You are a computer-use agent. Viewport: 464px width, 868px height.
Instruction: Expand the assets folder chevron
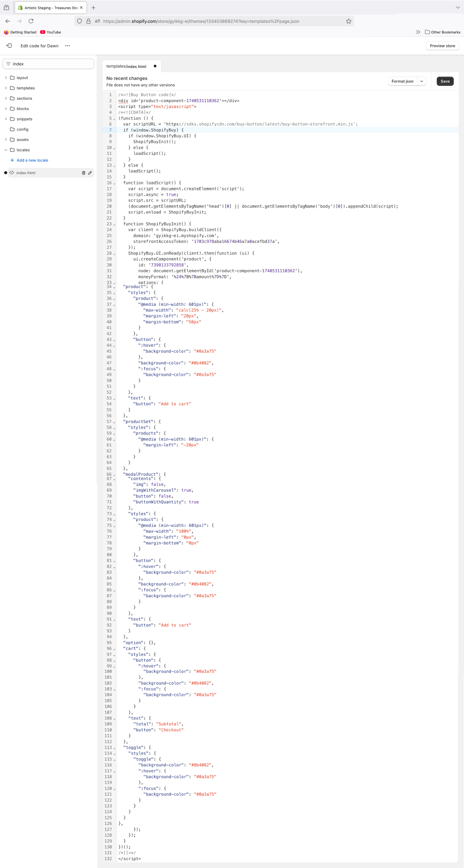point(6,140)
